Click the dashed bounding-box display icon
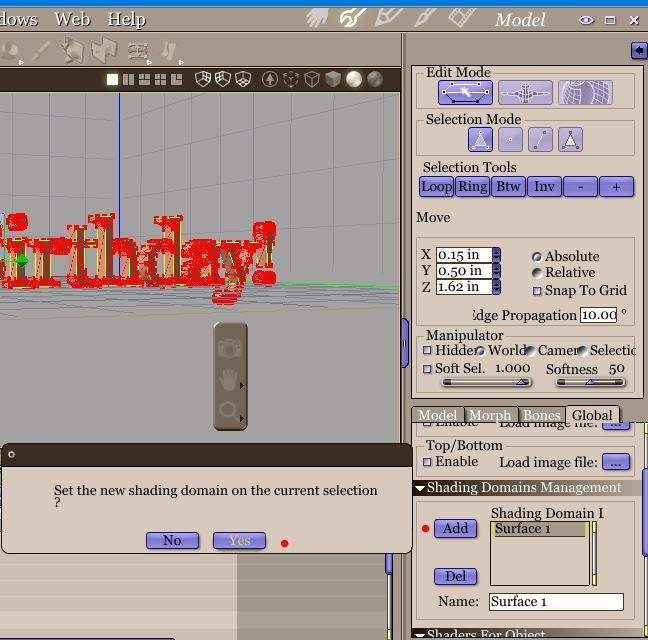Screen dimensions: 648x640 tap(291, 79)
